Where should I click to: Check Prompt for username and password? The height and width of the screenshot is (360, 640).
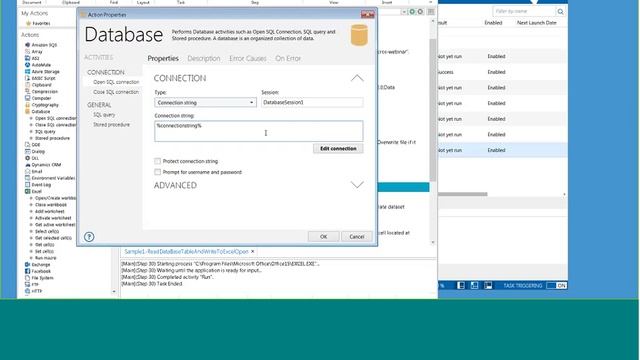pos(158,172)
